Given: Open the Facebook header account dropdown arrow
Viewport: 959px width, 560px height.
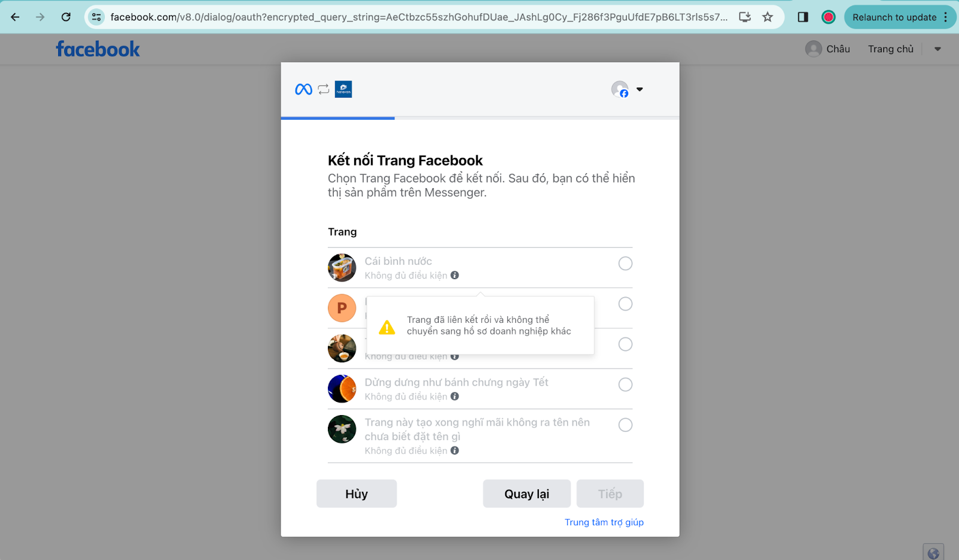Looking at the screenshot, I should [x=937, y=49].
